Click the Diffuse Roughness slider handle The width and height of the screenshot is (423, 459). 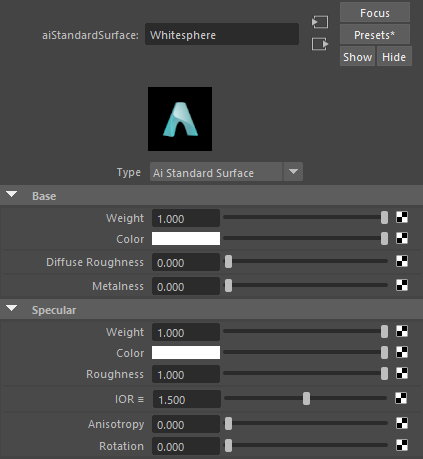228,261
